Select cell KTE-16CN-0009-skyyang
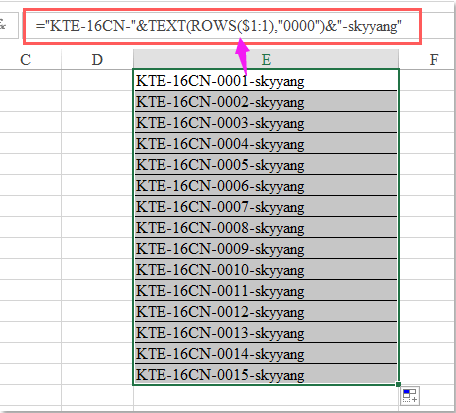 pos(266,248)
